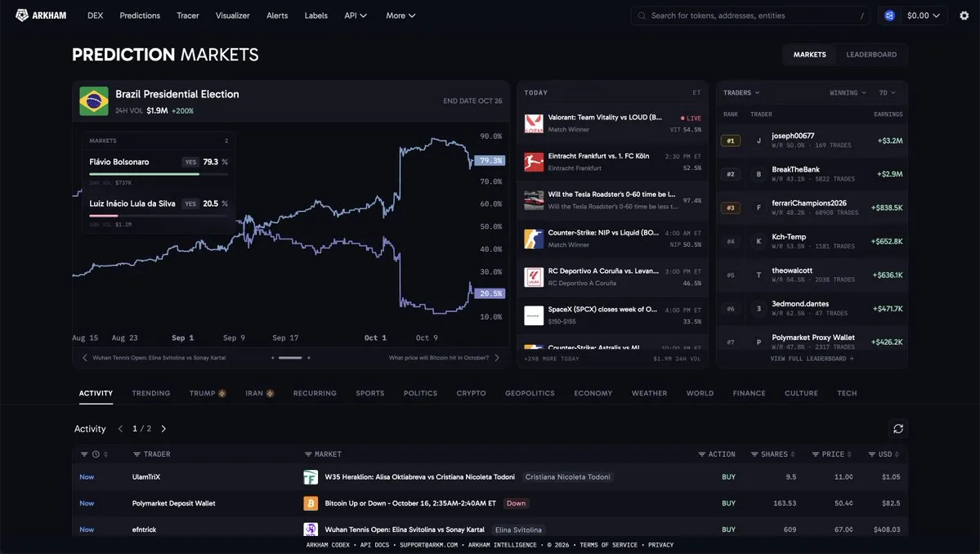The height and width of the screenshot is (554, 980).
Task: Open the $0.00 balance dropdown
Action: [x=923, y=16]
